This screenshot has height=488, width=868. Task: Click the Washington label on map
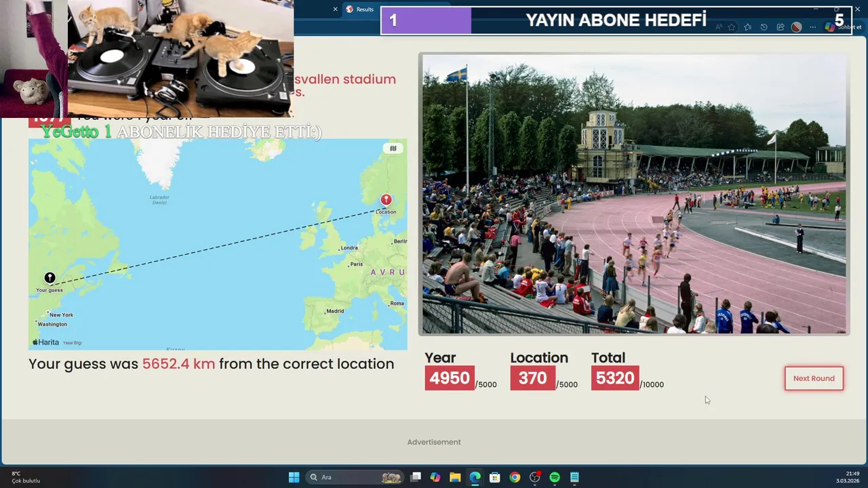52,325
